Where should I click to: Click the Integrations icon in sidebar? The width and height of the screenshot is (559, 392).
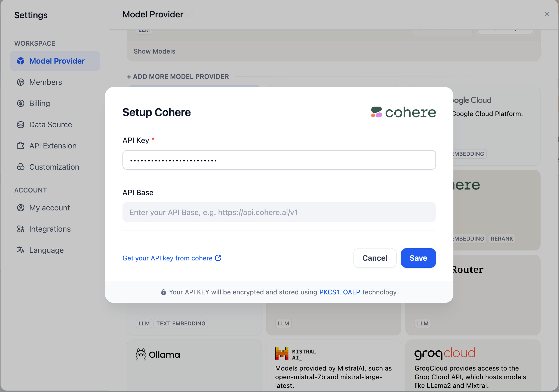21,229
